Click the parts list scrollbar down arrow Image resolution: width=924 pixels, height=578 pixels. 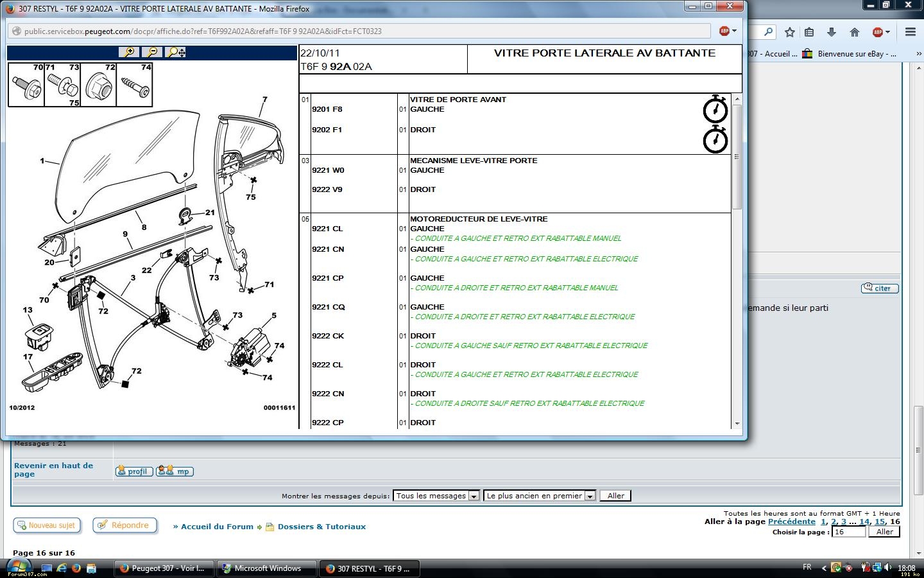tap(737, 424)
